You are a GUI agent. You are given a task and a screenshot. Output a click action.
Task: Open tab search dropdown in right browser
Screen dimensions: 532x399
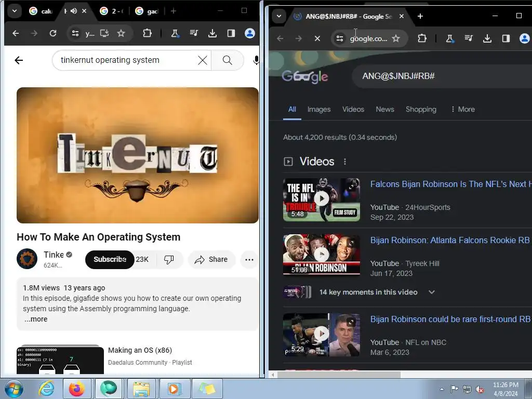(x=279, y=16)
